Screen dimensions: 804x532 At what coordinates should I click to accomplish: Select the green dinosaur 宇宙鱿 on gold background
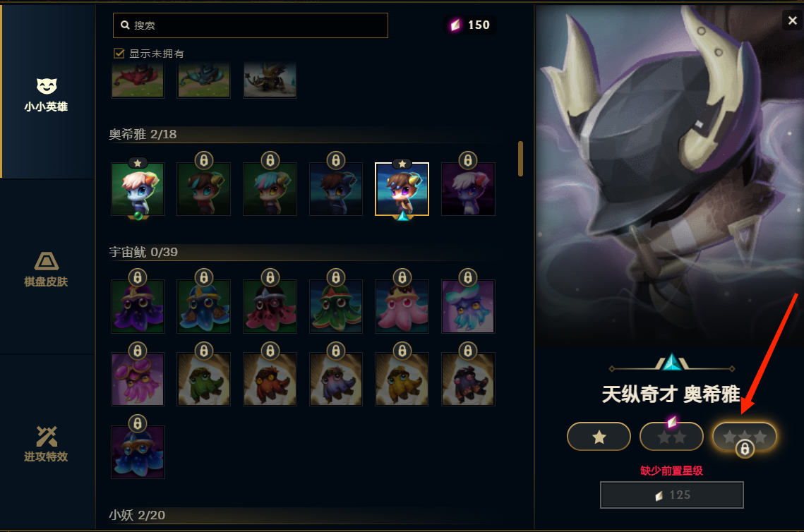(204, 380)
